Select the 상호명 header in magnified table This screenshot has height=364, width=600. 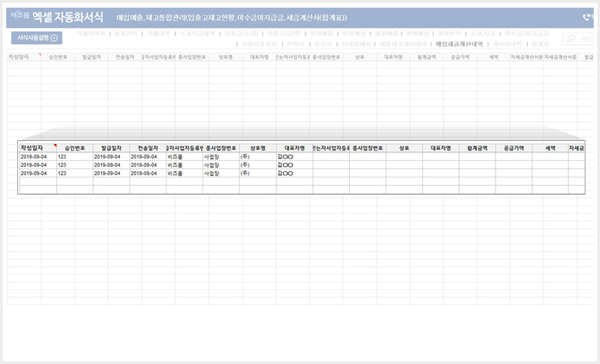point(258,148)
